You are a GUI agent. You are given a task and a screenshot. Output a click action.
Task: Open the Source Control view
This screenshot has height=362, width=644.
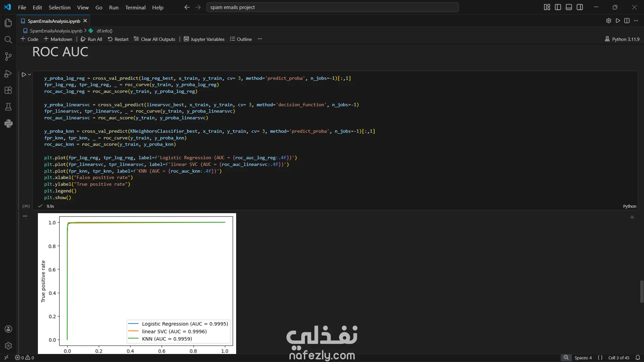8,56
